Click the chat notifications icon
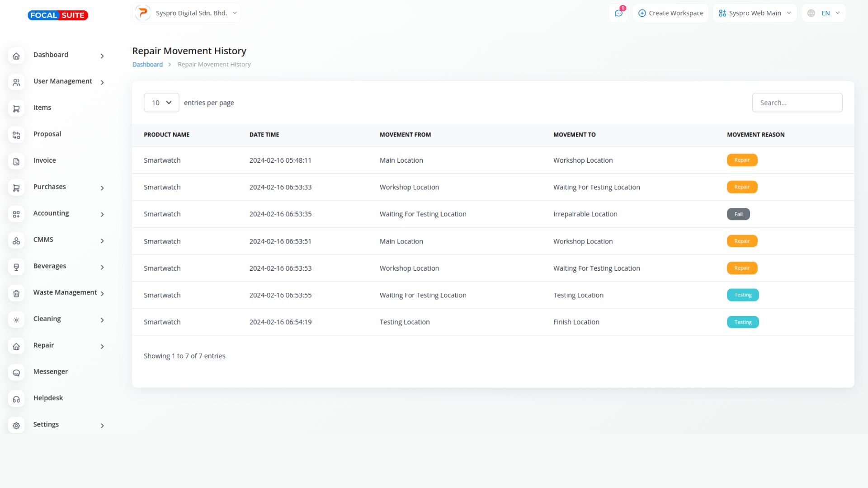The image size is (868, 488). pyautogui.click(x=618, y=13)
